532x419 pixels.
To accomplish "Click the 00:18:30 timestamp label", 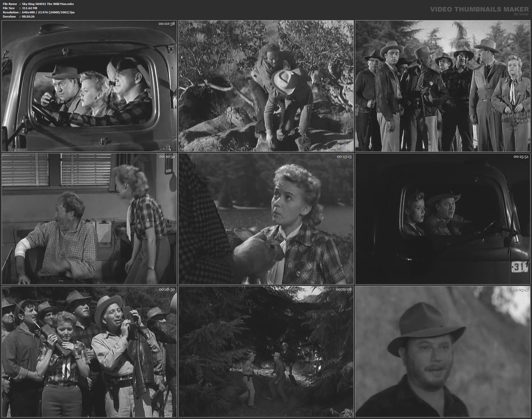I will [167, 290].
